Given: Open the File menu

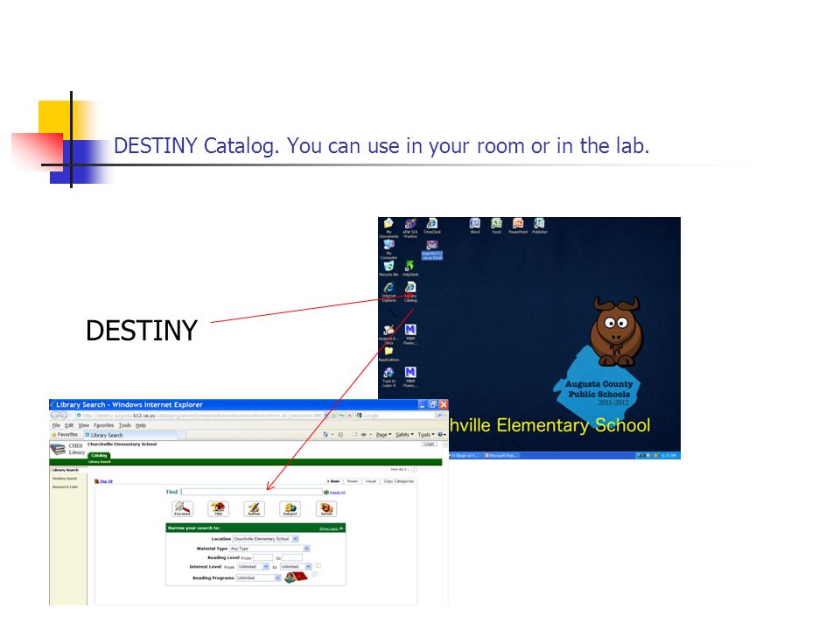Looking at the screenshot, I should [x=56, y=425].
